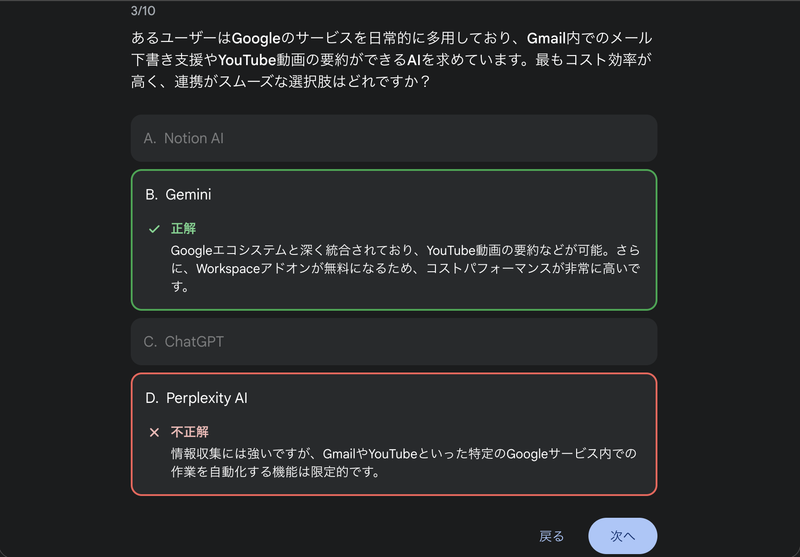Click the green checkmark icon beside 正解
Image resolution: width=800 pixels, height=557 pixels.
[x=154, y=229]
